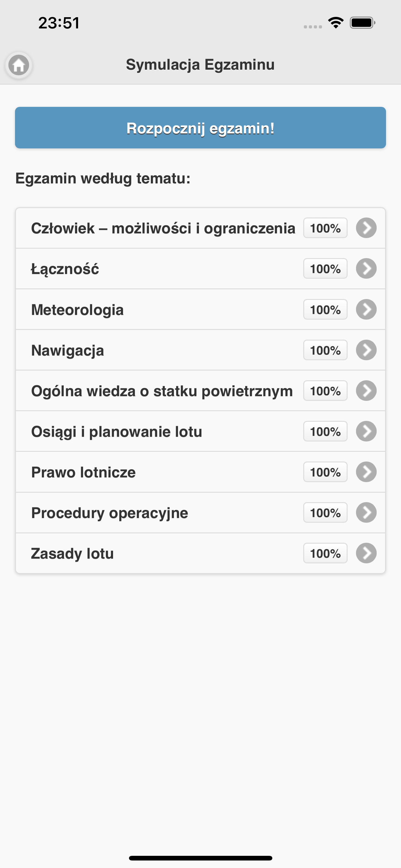
Task: Open the Nawigacja exam topic
Action: point(68,351)
